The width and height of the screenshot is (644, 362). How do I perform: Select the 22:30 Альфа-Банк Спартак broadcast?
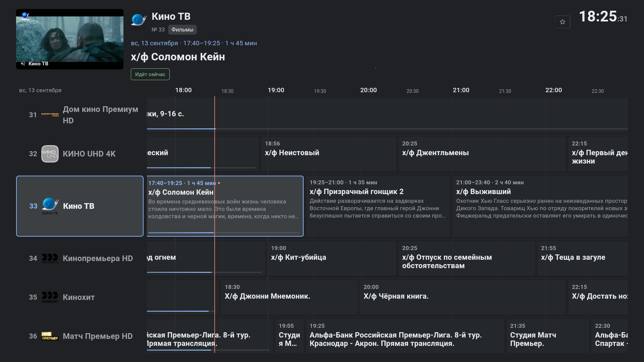click(x=610, y=336)
